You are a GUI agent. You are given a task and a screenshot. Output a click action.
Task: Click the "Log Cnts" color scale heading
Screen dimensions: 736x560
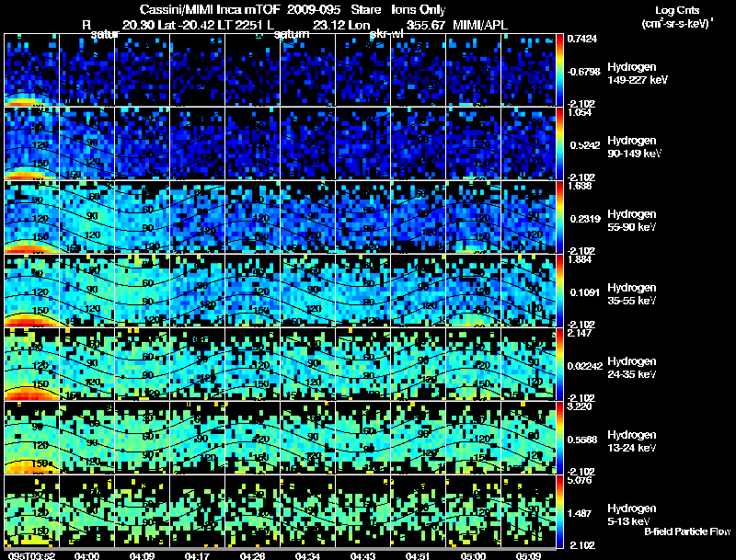[677, 10]
